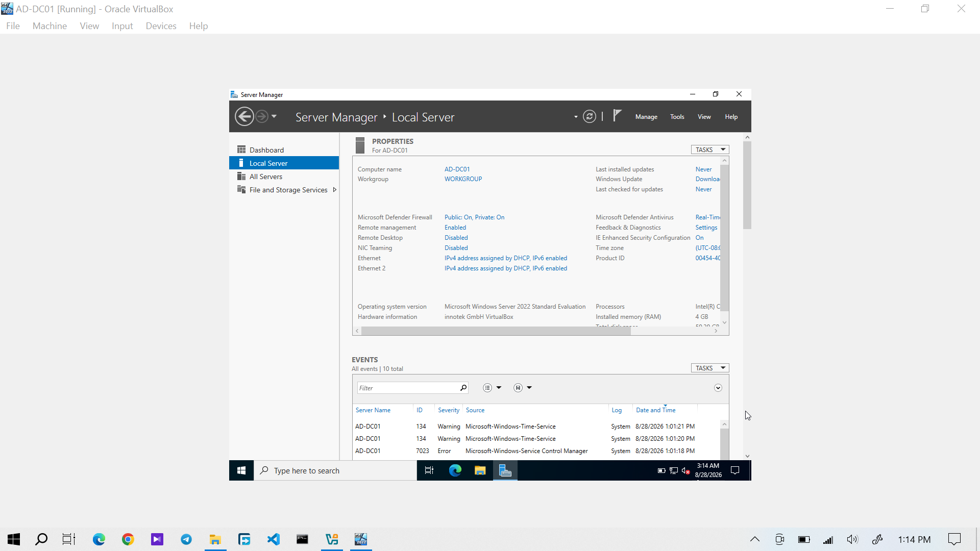The height and width of the screenshot is (551, 980).
Task: Open Server Manager View menu
Action: pos(704,117)
